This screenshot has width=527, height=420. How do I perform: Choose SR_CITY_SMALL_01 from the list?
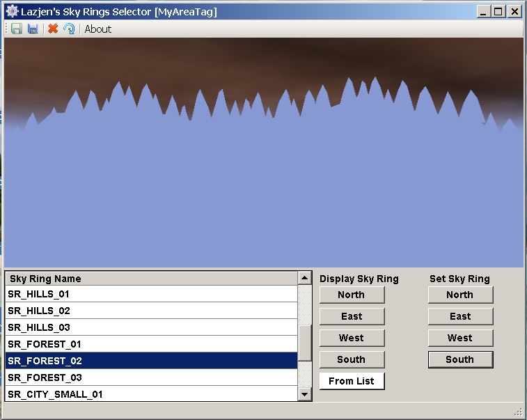151,394
